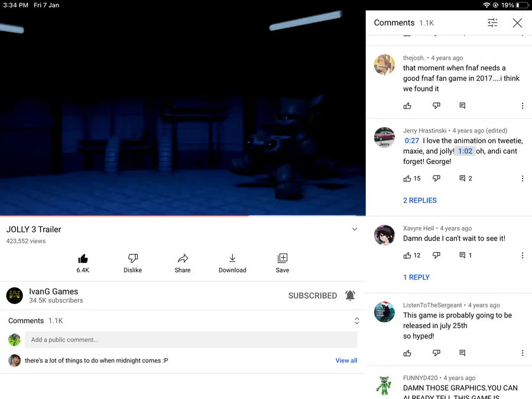532x399 pixels.
Task: Open more options for Xavyre Heil's comment
Action: point(522,255)
